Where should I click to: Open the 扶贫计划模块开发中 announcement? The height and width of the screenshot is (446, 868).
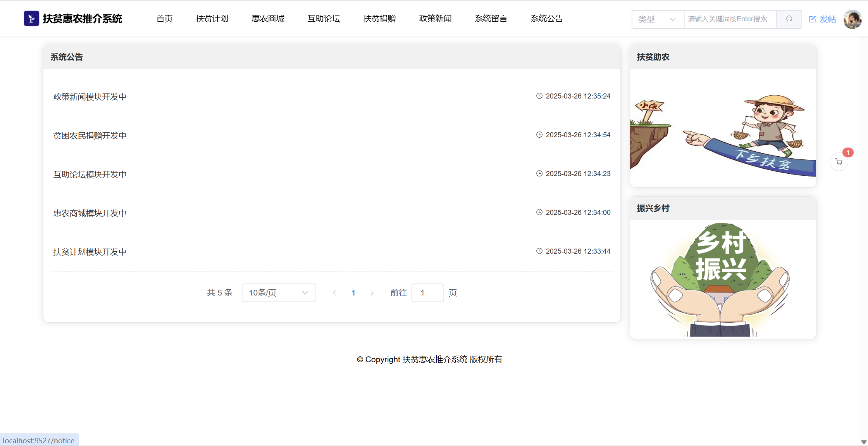90,252
